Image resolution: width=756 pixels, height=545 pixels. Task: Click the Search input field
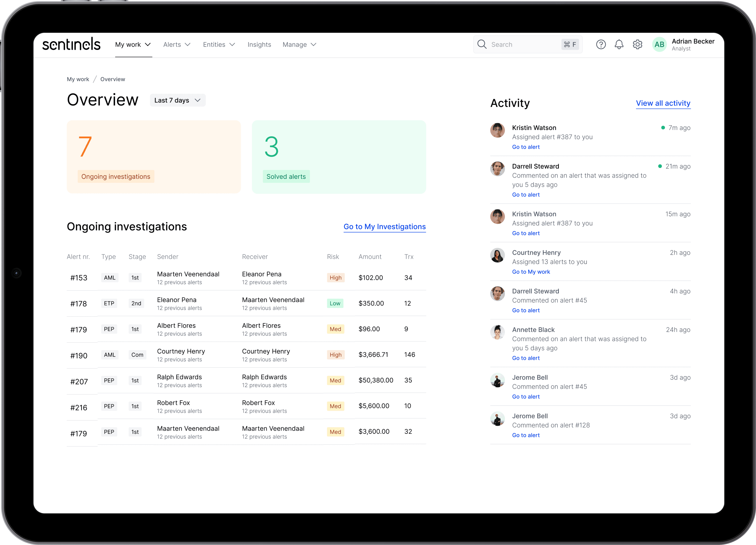coord(523,44)
